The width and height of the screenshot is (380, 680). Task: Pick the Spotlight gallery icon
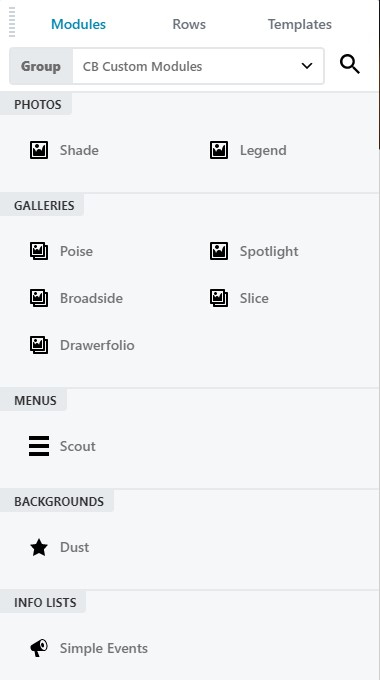(x=219, y=251)
